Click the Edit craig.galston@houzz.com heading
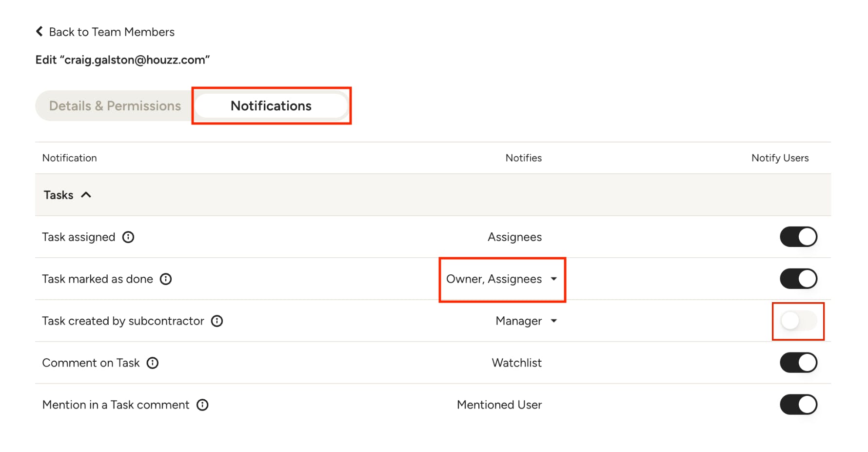 point(122,60)
